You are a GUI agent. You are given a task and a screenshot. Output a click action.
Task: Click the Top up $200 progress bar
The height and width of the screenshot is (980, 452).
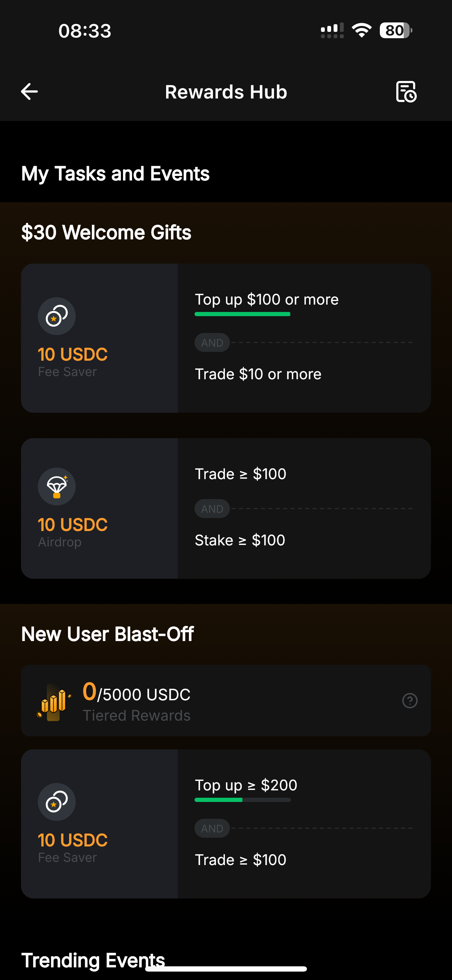243,800
